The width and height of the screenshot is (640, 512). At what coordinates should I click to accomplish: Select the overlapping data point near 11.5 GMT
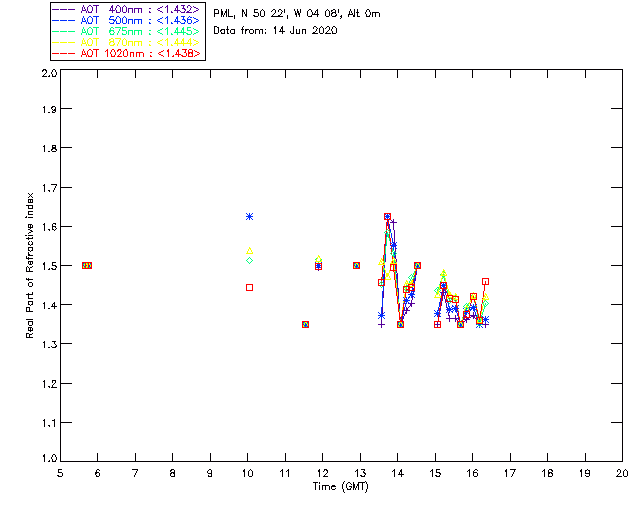[x=305, y=325]
